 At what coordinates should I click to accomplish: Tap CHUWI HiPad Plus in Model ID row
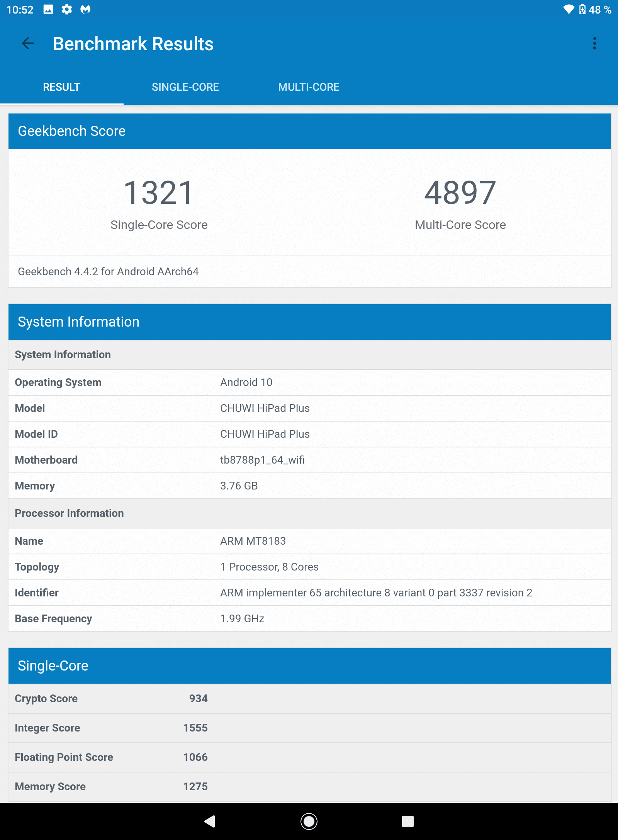point(265,434)
